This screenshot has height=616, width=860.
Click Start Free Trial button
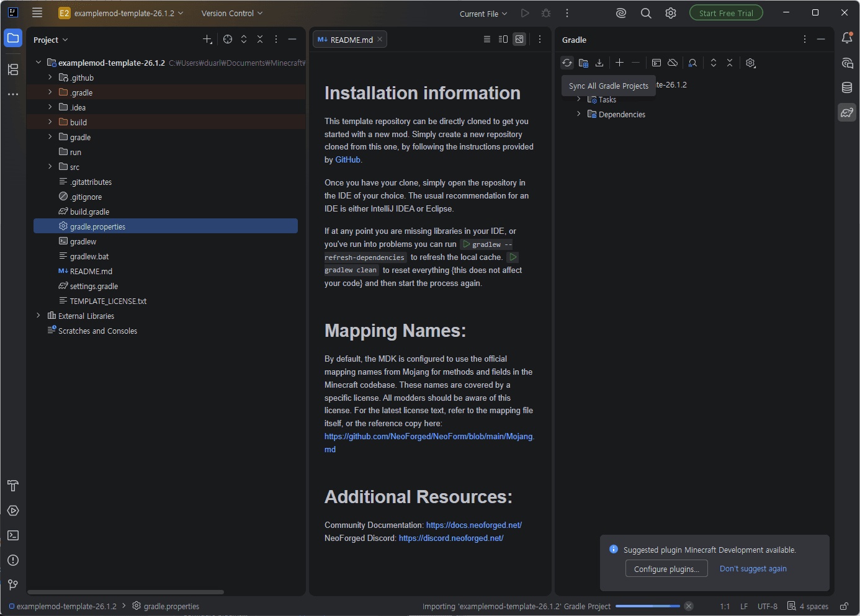click(726, 13)
